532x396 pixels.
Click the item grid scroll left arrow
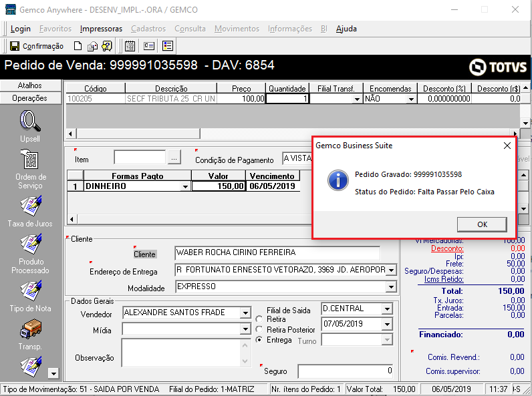[x=71, y=134]
